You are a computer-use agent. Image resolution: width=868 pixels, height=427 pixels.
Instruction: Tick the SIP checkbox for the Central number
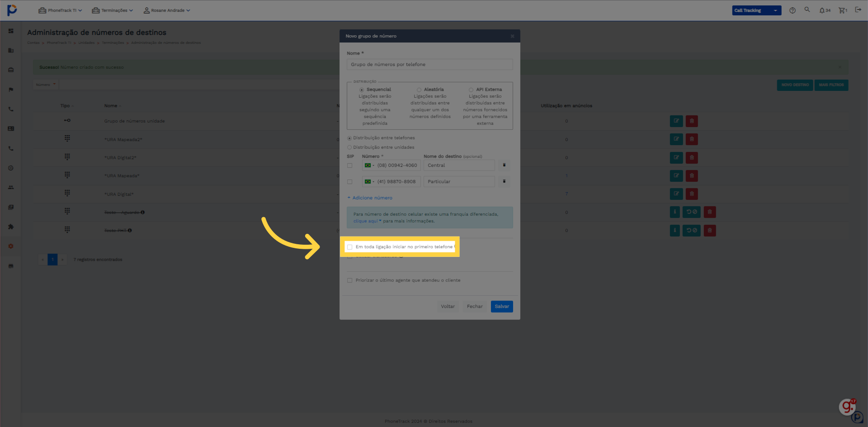click(x=350, y=166)
